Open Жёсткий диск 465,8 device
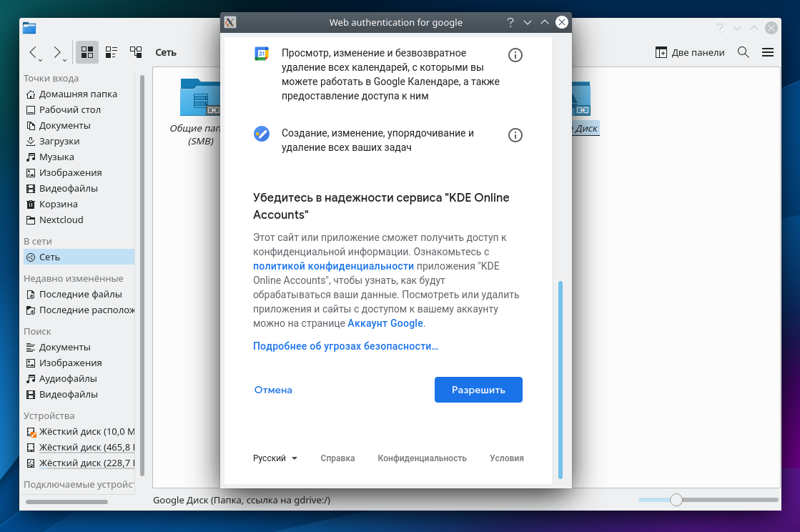The height and width of the screenshot is (532, 800). coord(79,448)
